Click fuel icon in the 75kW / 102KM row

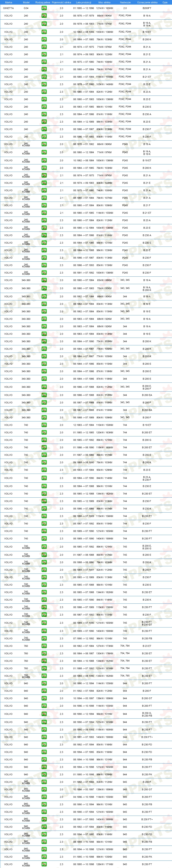click(x=44, y=341)
